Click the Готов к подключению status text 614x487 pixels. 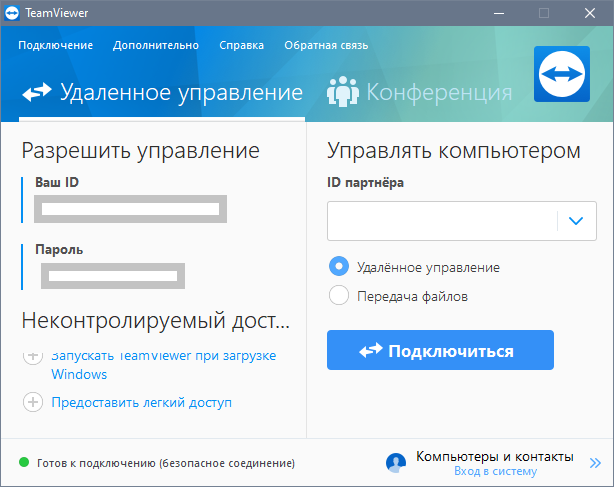(x=166, y=463)
